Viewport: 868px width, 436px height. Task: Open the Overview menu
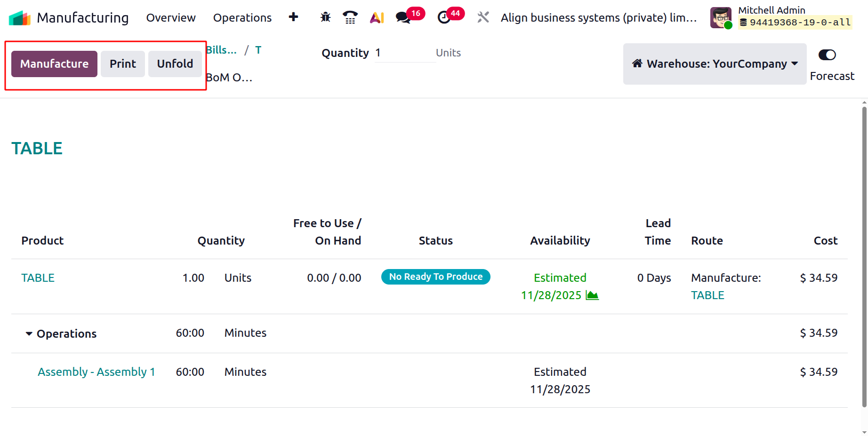[171, 17]
